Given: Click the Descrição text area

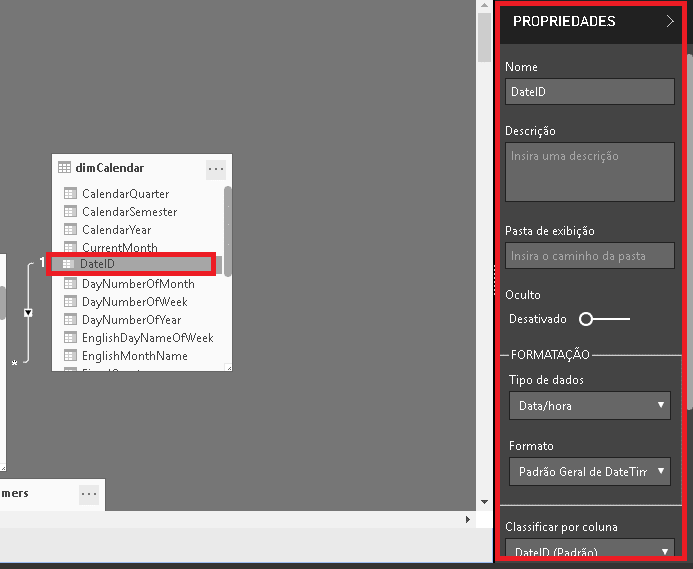Looking at the screenshot, I should (x=590, y=172).
